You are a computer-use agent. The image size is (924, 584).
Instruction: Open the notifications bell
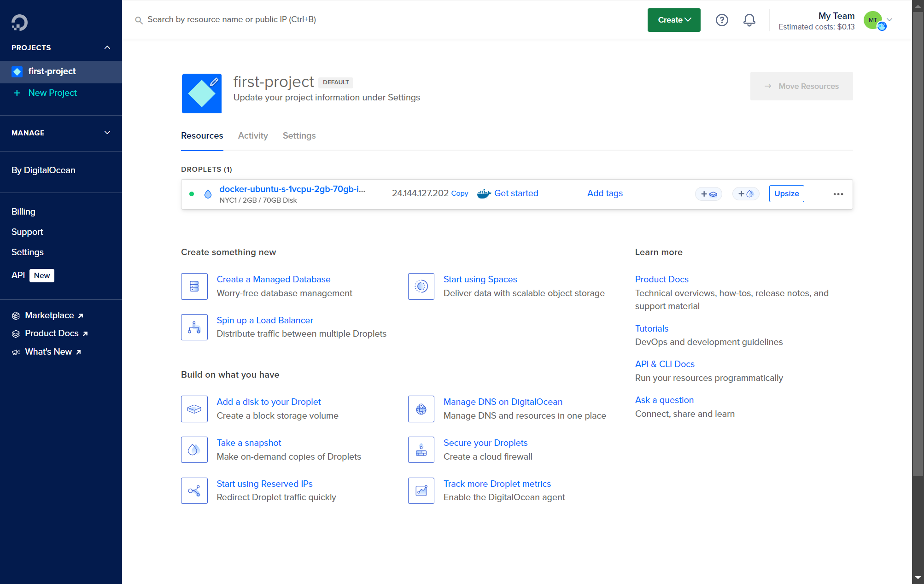[749, 20]
